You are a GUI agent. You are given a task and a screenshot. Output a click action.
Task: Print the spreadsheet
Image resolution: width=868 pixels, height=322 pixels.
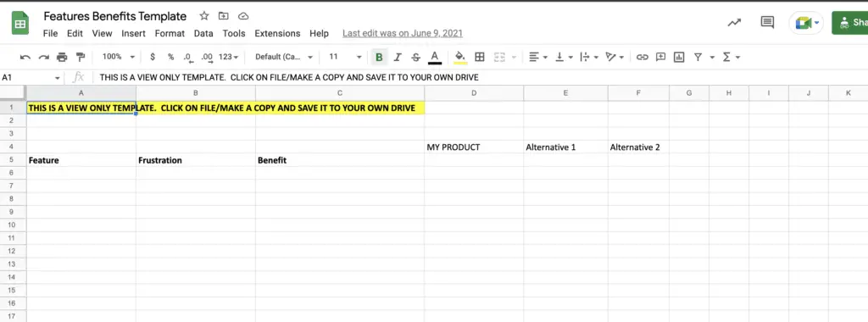pos(62,57)
